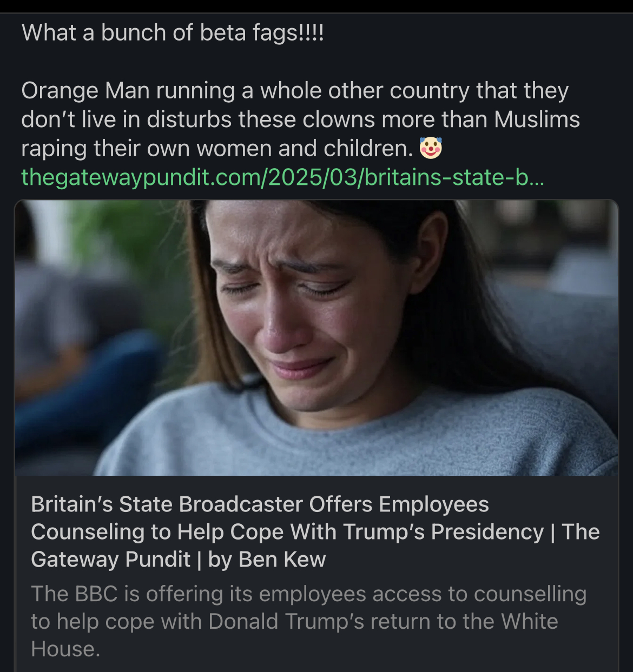Image resolution: width=633 pixels, height=672 pixels.
Task: Open the crying woman preview image
Action: pyautogui.click(x=316, y=335)
